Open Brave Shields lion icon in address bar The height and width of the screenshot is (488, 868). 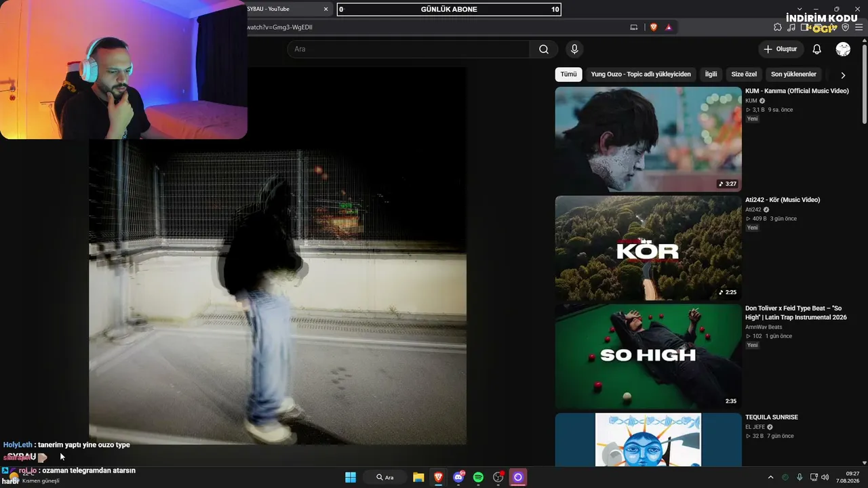[x=654, y=27]
